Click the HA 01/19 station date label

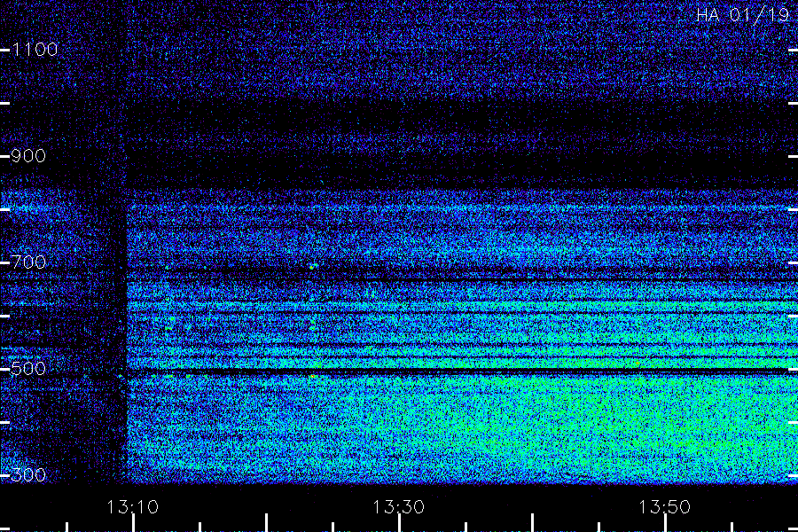(742, 15)
